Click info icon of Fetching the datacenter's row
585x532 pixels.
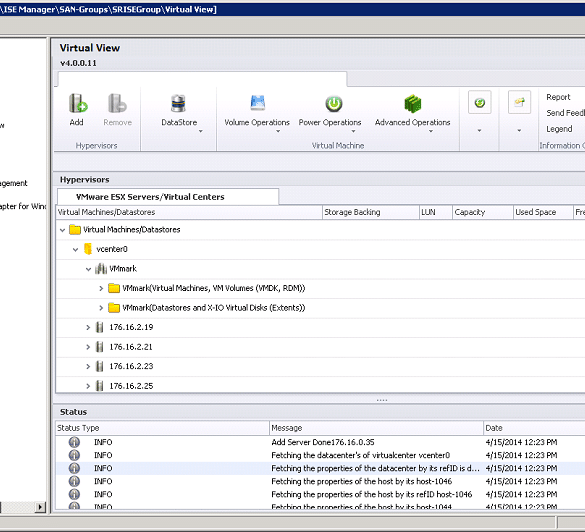coord(74,455)
